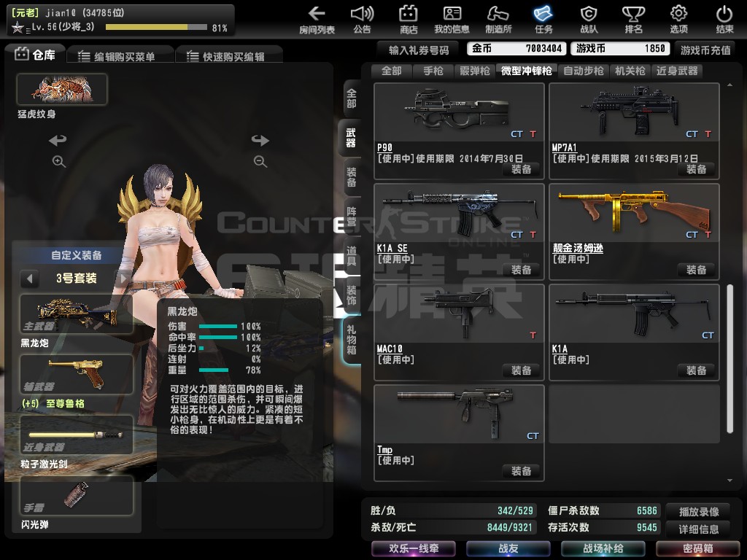Switch to previous loadout set arrow

click(x=29, y=279)
